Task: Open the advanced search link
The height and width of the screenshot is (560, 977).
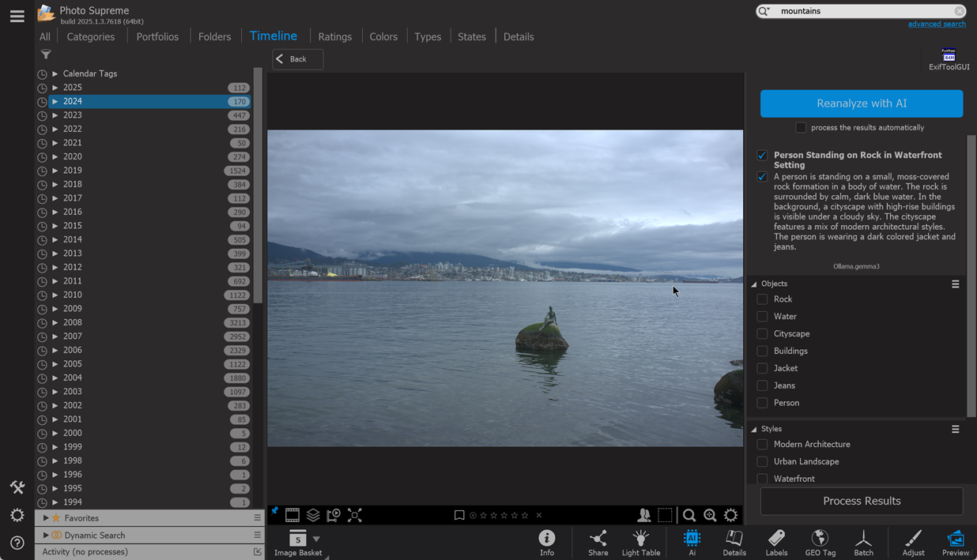Action: pyautogui.click(x=937, y=24)
